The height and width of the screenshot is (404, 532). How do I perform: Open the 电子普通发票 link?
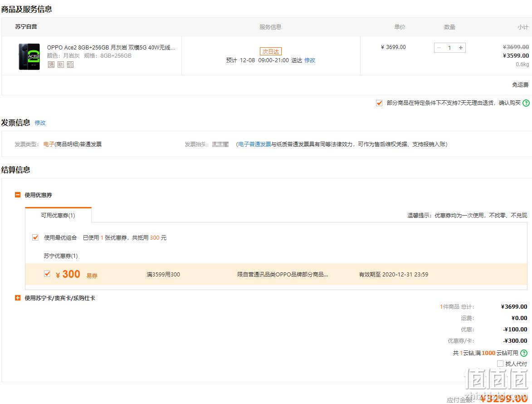[x=254, y=144]
